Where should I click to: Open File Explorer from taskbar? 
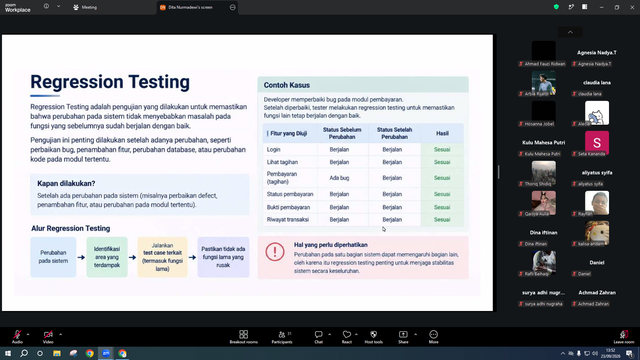(57, 353)
